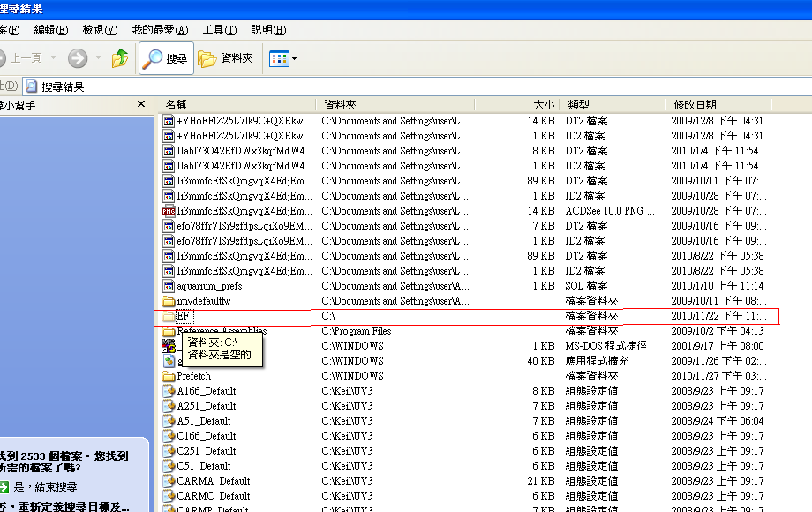Select the MS-DOS shortcut file icon
Screen dimensions: 812x512
coord(168,346)
